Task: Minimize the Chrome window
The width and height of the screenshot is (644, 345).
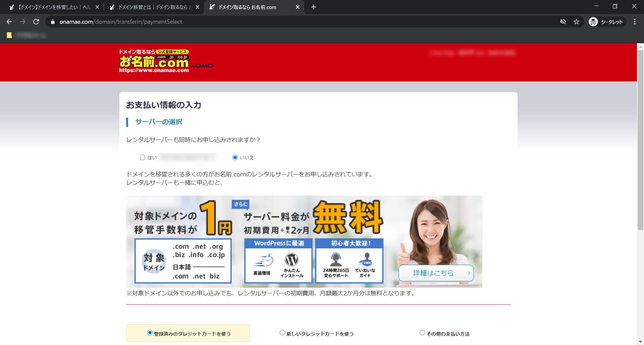Action: click(596, 6)
